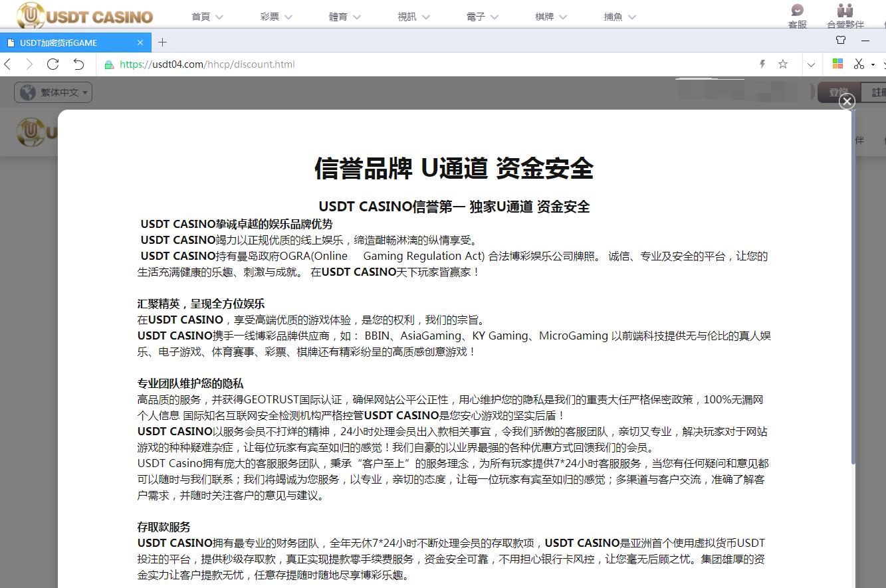The width and height of the screenshot is (886, 588).
Task: Open the address bar history dropdown chevron
Action: (811, 64)
